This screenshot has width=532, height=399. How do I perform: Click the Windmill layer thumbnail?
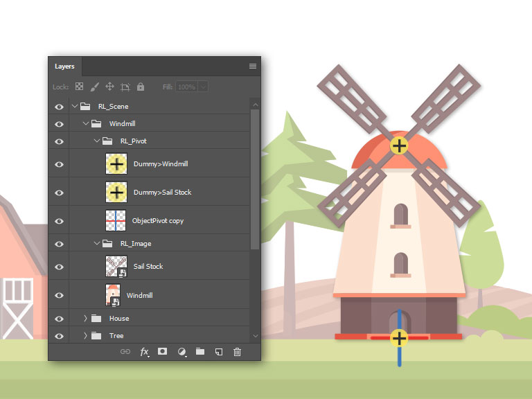(x=113, y=295)
